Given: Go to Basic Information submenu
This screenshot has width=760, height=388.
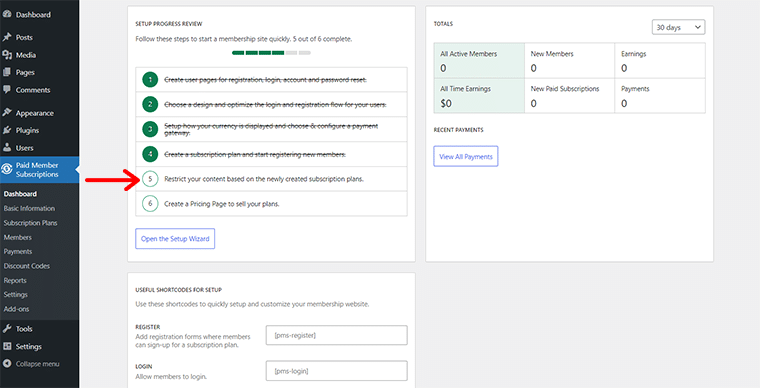Looking at the screenshot, I should pos(29,208).
